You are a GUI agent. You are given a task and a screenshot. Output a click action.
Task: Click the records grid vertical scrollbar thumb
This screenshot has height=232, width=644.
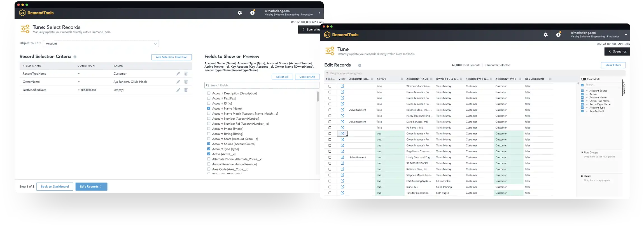coord(578,84)
